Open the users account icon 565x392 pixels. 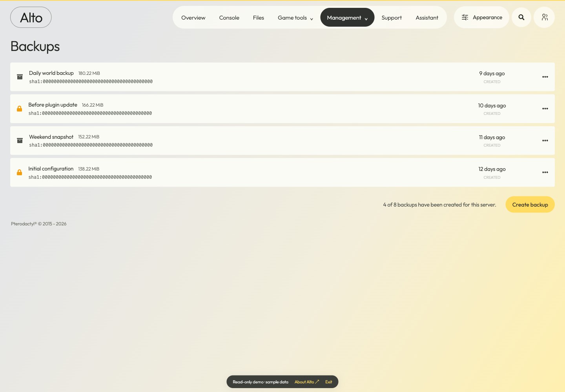[544, 17]
